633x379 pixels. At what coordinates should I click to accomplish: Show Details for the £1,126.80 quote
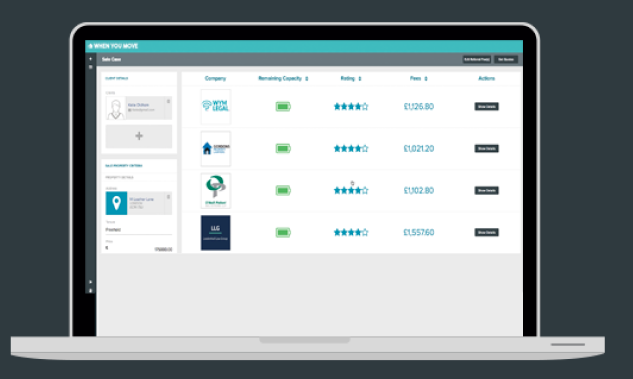pyautogui.click(x=486, y=107)
